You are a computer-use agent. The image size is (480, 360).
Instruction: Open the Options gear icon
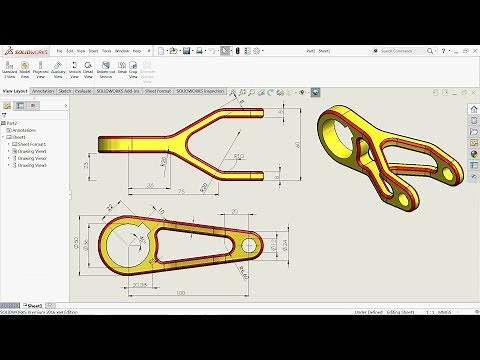coord(257,51)
